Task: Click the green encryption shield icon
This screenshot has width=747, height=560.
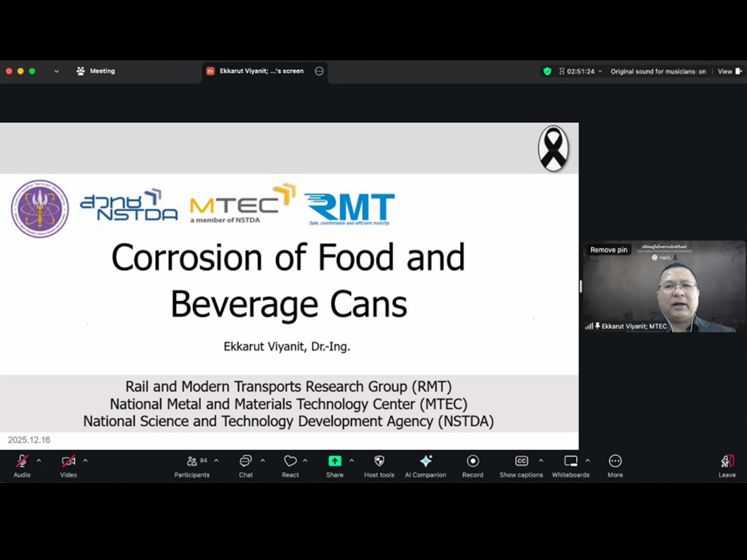Action: pos(547,71)
